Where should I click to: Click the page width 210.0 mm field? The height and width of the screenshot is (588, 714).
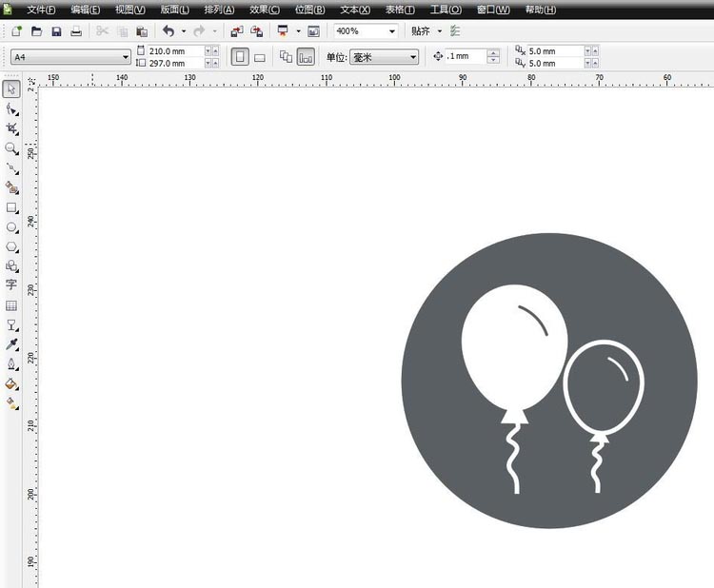pos(175,51)
